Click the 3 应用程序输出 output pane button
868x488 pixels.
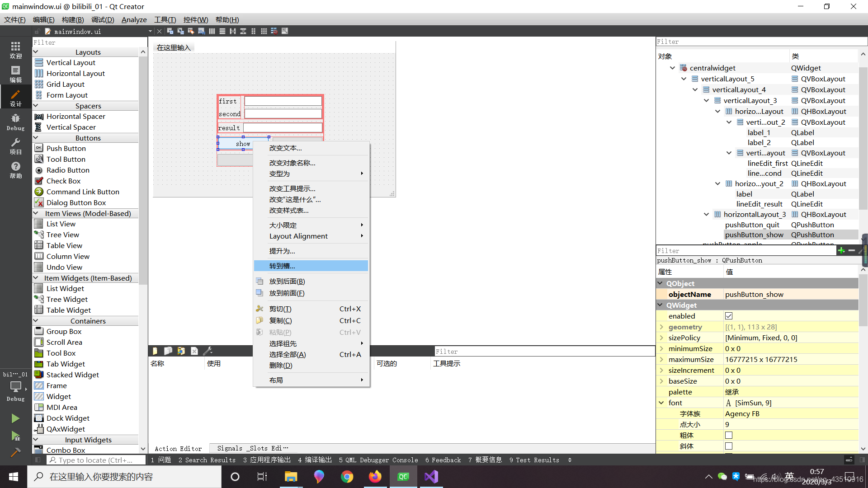[x=267, y=460]
